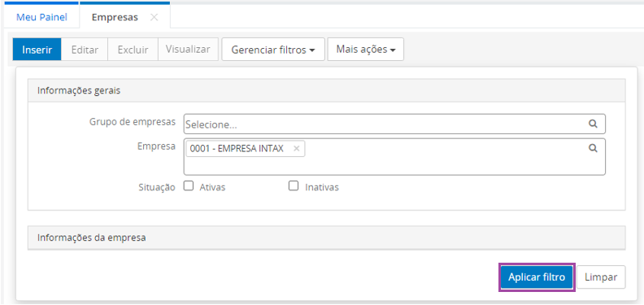Click the Grupo de empresas Selecione field
644x305 pixels.
point(394,124)
